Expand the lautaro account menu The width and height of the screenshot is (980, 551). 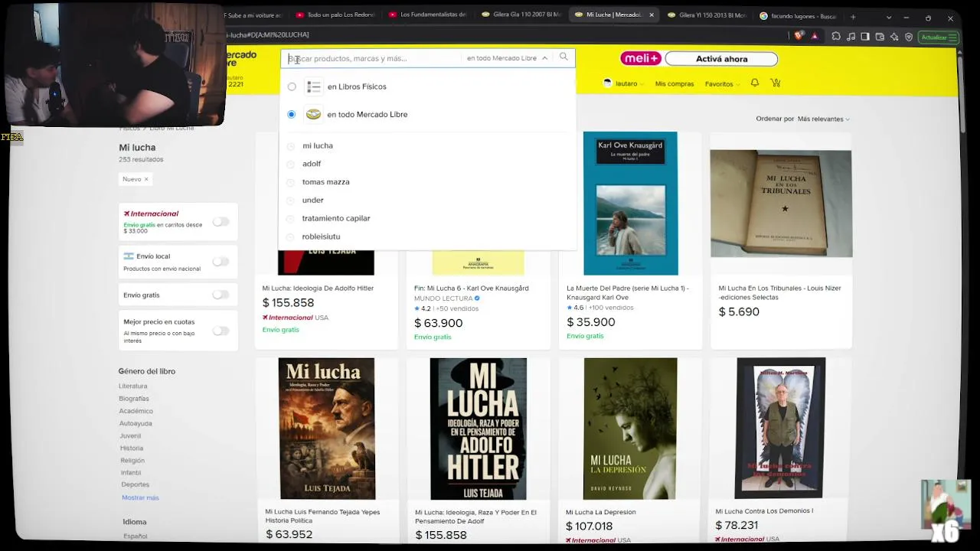point(629,84)
